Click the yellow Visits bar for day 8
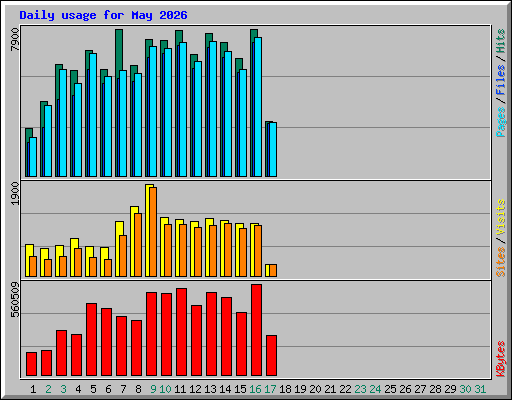Image resolution: width=512 pixels, height=400 pixels. click(133, 241)
